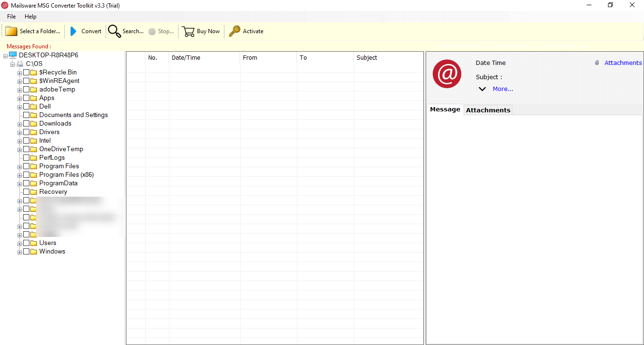Select the Program Files checkbox
The width and height of the screenshot is (644, 345).
click(x=27, y=166)
